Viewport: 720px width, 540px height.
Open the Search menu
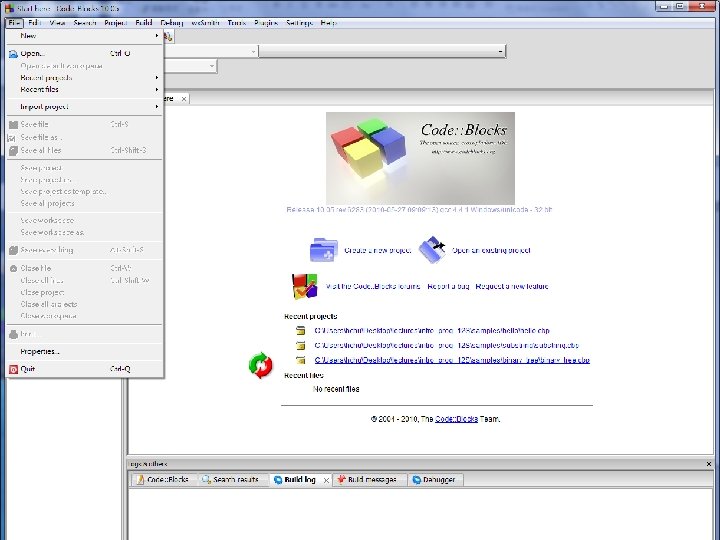pos(85,22)
